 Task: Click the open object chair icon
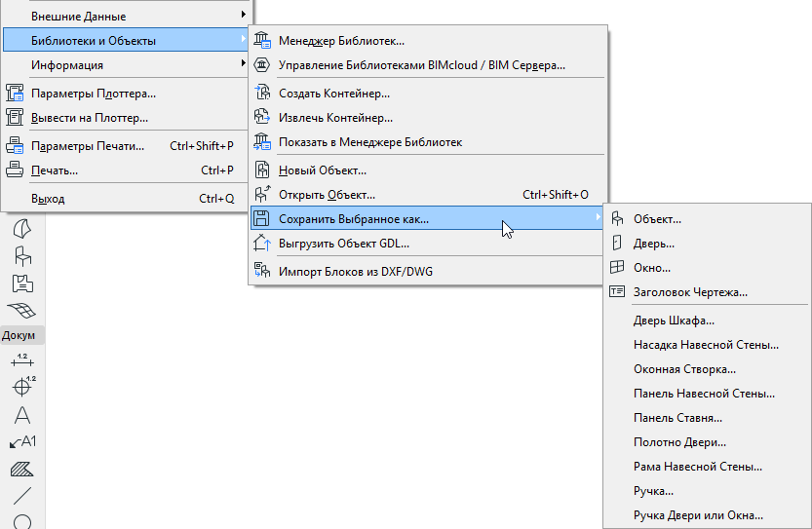point(262,195)
